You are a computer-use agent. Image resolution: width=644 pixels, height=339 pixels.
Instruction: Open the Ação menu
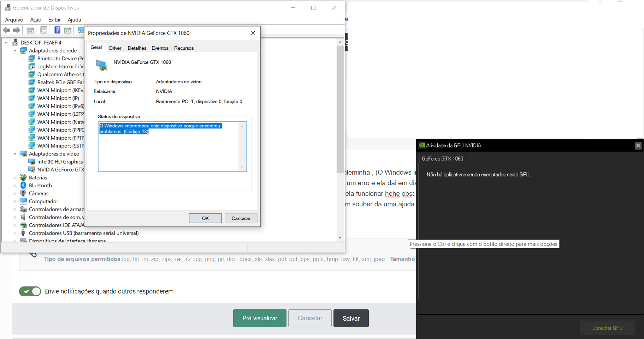pos(36,20)
